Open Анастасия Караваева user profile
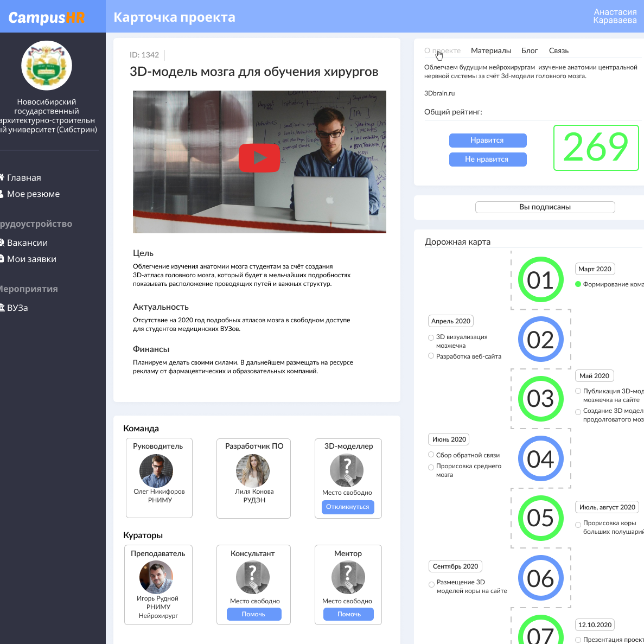 point(615,16)
